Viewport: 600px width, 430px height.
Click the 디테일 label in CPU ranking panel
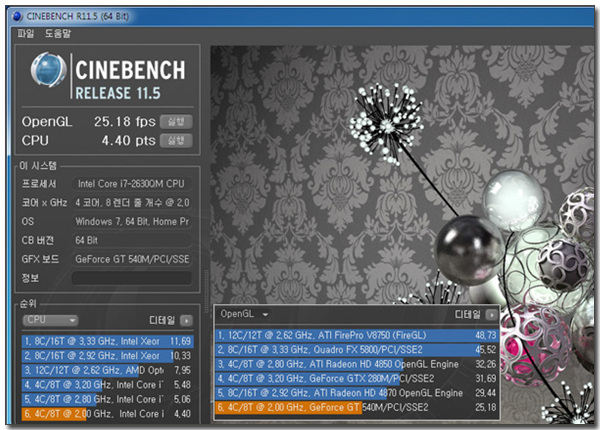click(162, 320)
